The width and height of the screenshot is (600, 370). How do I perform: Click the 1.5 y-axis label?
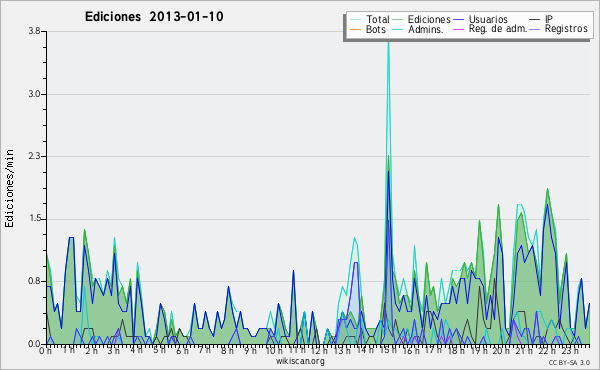[x=34, y=219]
